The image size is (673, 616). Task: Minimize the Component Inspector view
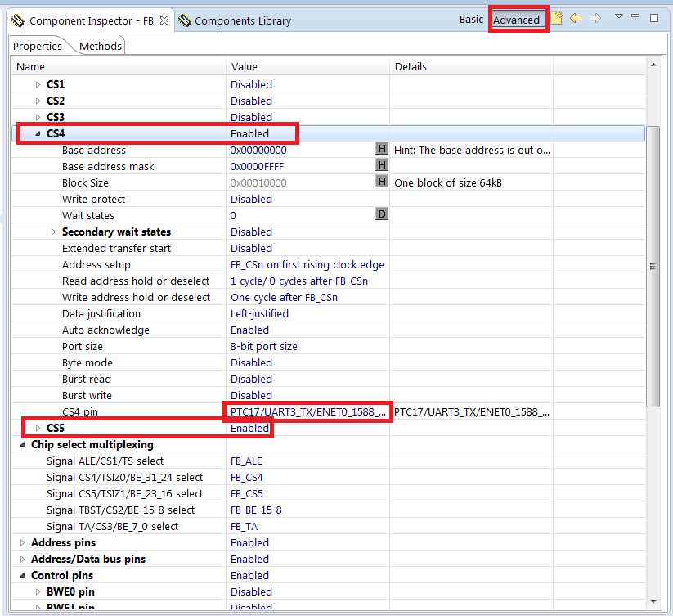pyautogui.click(x=635, y=16)
